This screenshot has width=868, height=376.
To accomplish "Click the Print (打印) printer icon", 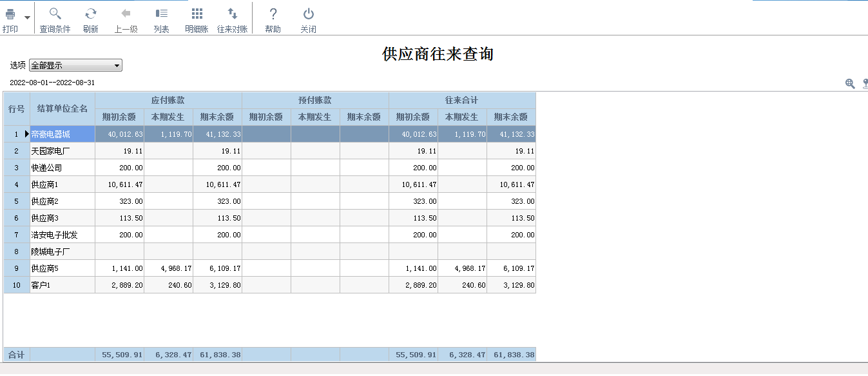I will tap(10, 14).
